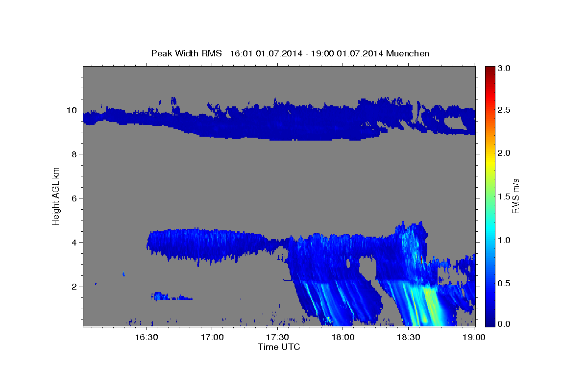Click the colorbar label '1.5'
This screenshot has width=588, height=392.
coord(505,196)
